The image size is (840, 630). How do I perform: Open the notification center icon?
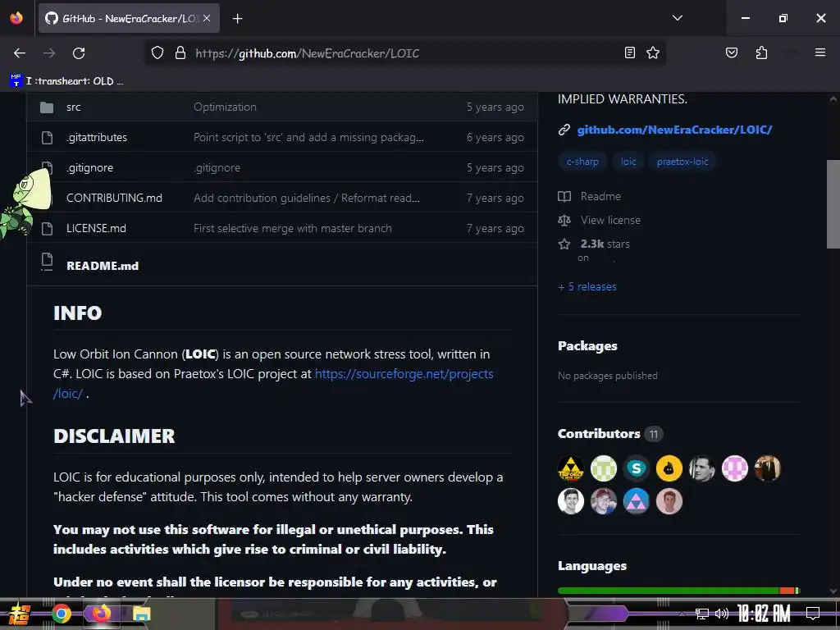813,614
